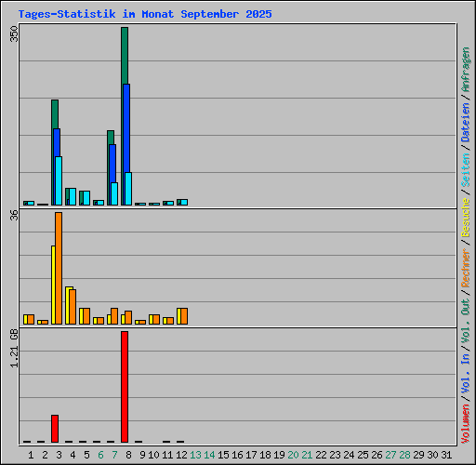Click the Seiten legend label
Viewport: 476px width, 465px height.
[466, 170]
